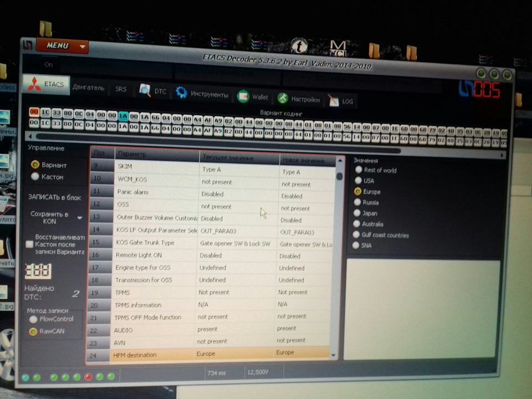Open the Двигатель tab
The image size is (532, 399).
pos(88,87)
